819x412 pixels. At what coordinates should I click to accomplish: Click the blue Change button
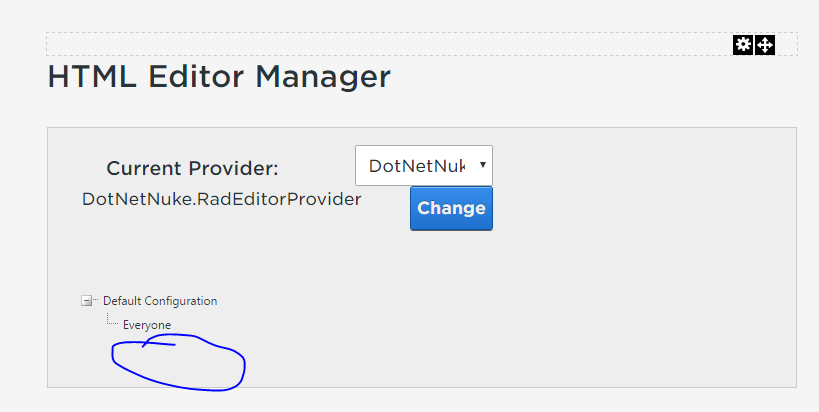coord(451,208)
